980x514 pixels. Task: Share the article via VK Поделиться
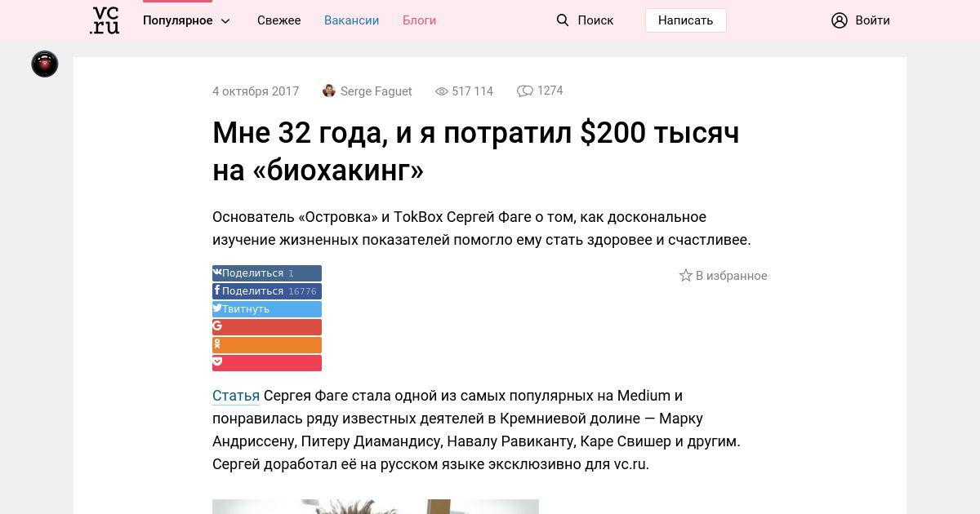pos(267,273)
